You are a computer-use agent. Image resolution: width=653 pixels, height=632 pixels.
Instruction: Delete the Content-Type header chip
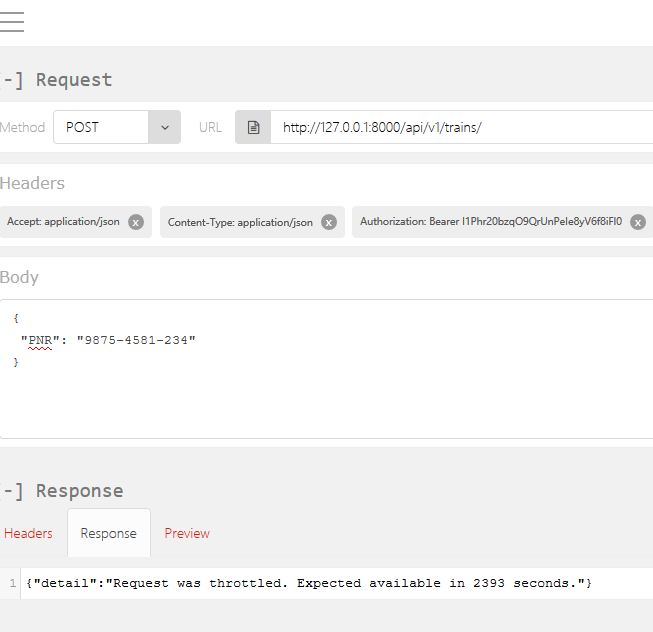[x=329, y=222]
